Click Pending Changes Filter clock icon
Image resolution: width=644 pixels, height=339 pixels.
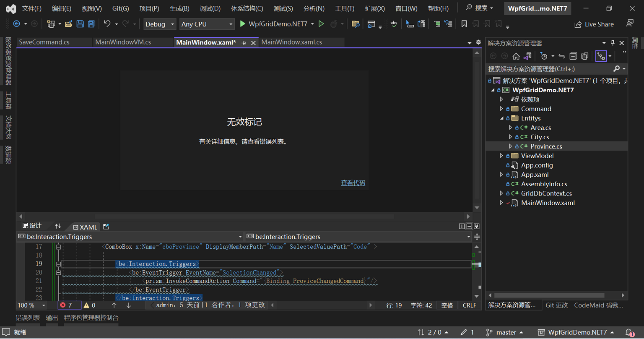coord(544,56)
